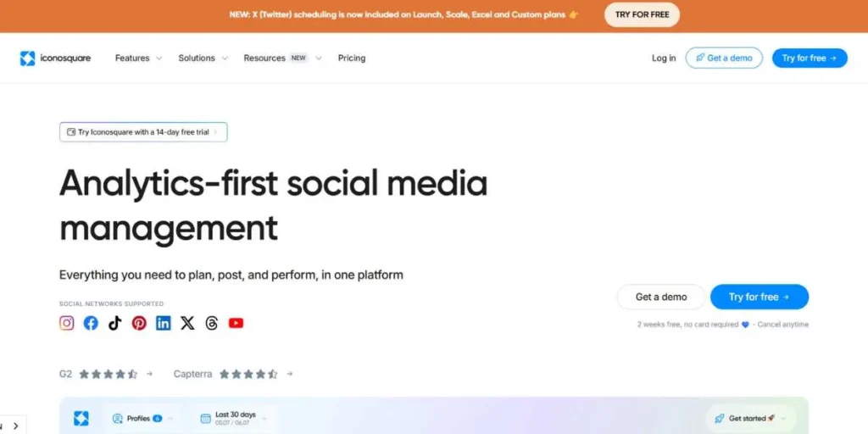Click the calendar icon beside Last 30 days

pos(205,419)
